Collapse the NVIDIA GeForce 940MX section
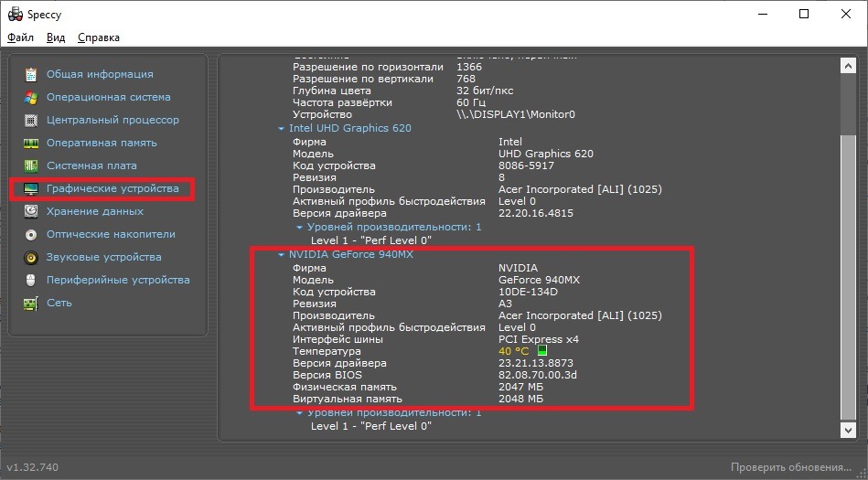Screen dimensions: 868x480 [282, 255]
